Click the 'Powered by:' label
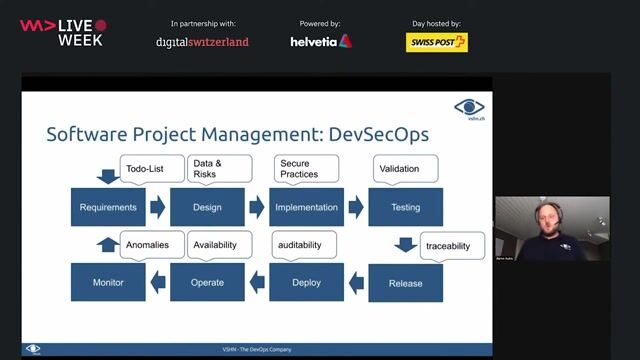The width and height of the screenshot is (640, 360). click(x=320, y=24)
